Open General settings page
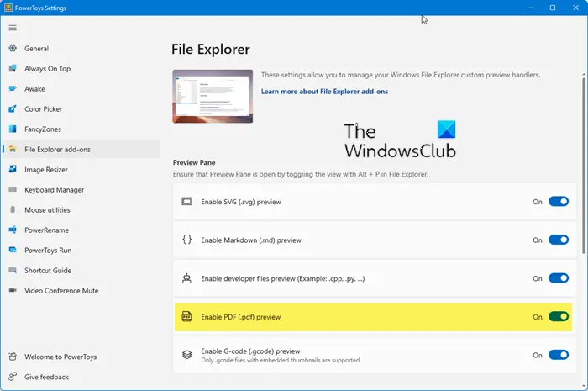588x391 pixels. [81, 49]
